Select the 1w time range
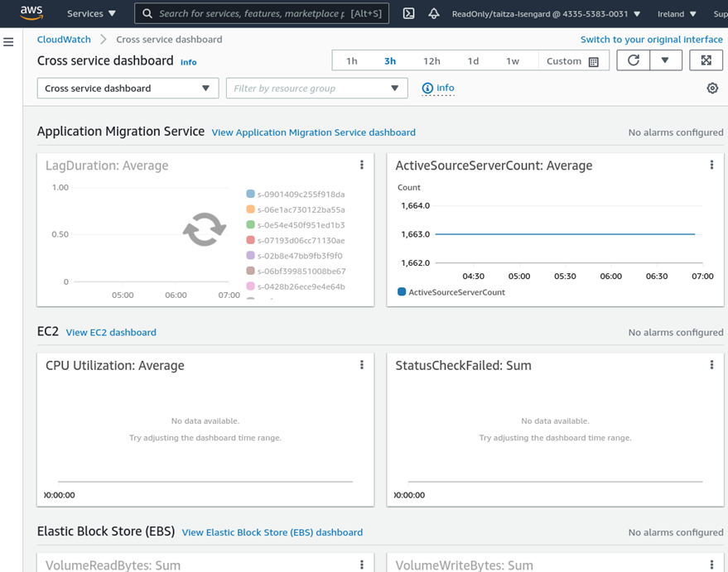 pyautogui.click(x=513, y=60)
